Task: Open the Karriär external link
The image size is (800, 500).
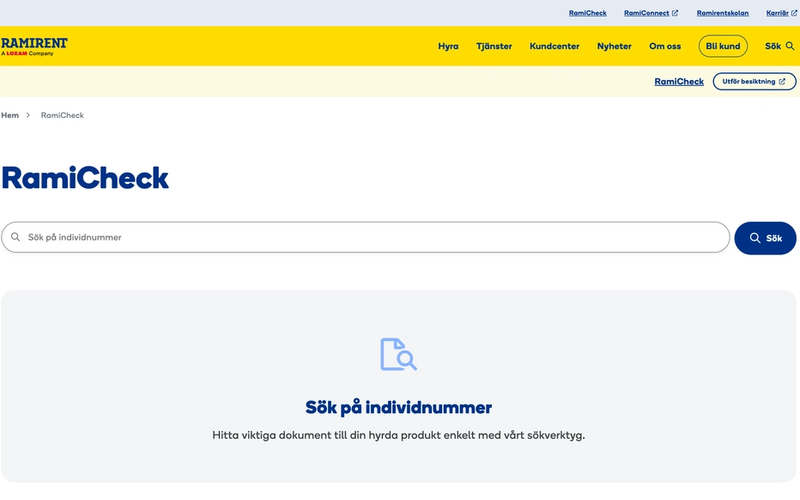Action: click(x=781, y=13)
